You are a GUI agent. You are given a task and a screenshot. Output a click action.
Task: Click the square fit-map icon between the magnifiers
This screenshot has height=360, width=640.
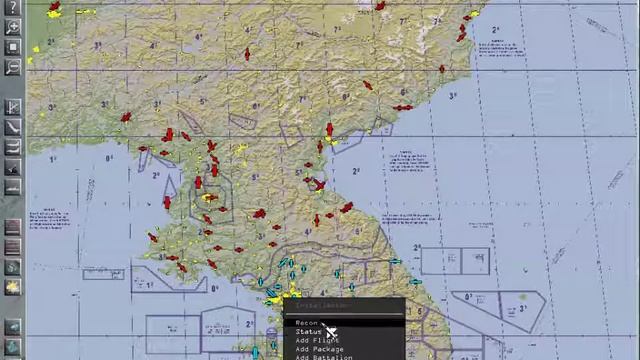coord(13,47)
